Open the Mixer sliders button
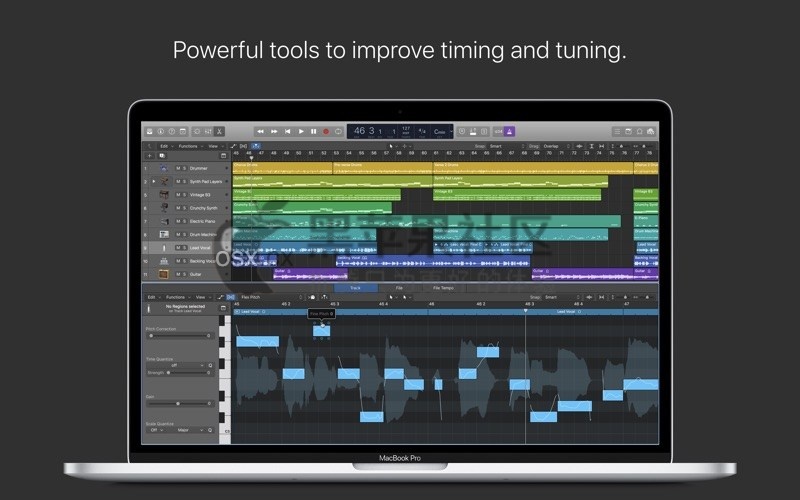800x500 pixels. 208,132
